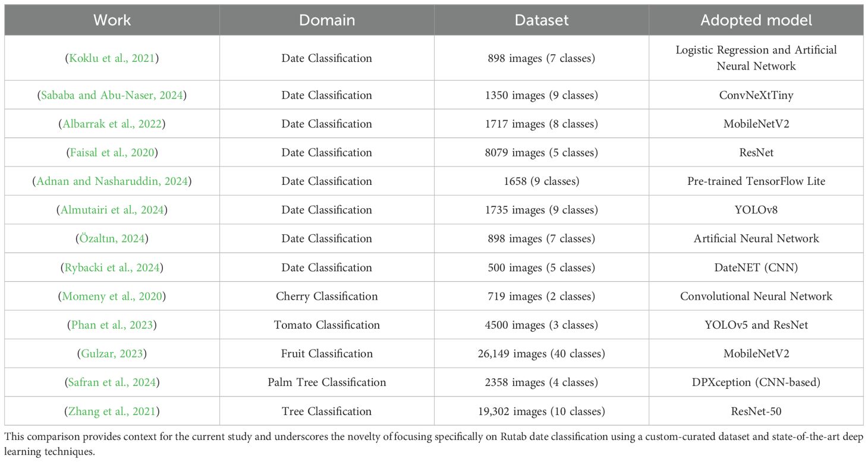Image resolution: width=868 pixels, height=462 pixels.
Task: Open the Özaltın, 2024 citation link
Action: (112, 238)
